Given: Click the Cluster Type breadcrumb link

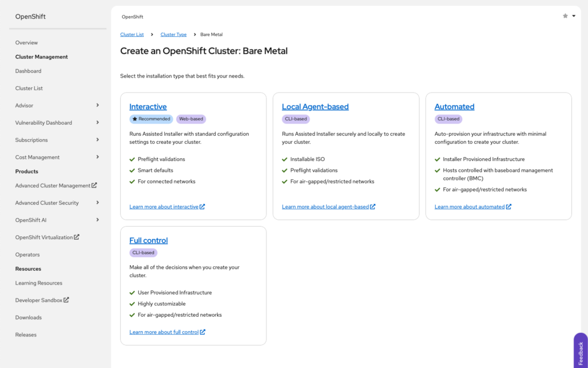Looking at the screenshot, I should pos(173,34).
